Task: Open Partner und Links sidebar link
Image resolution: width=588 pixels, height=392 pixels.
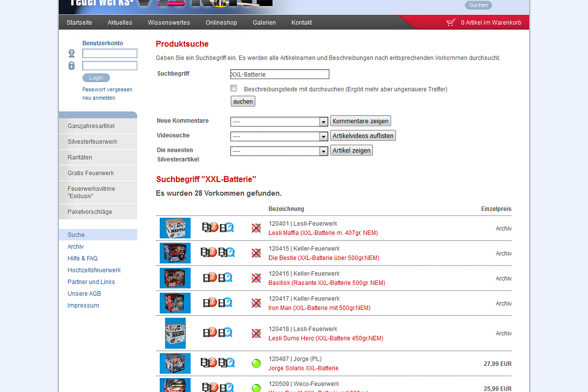Action: pos(91,282)
